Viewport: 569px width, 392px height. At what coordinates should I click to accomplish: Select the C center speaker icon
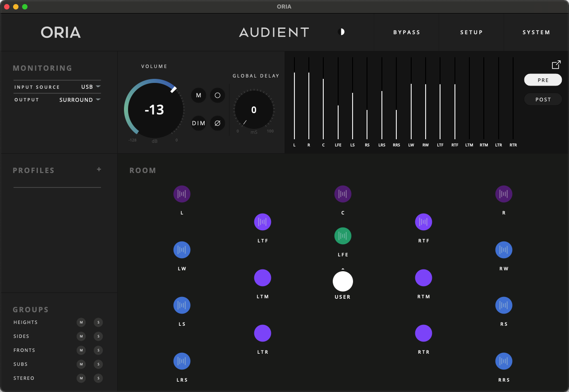(x=343, y=194)
